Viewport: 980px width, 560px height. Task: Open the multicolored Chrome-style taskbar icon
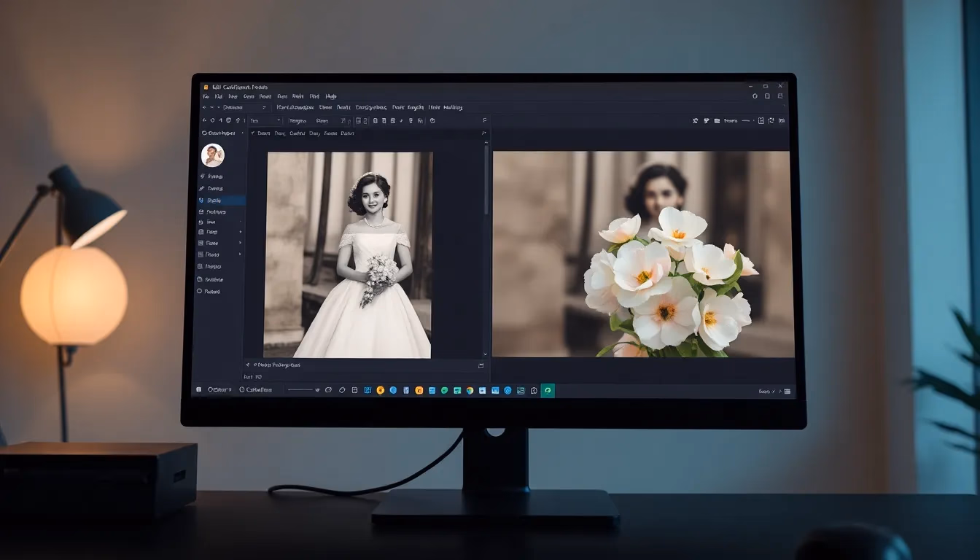coord(470,390)
